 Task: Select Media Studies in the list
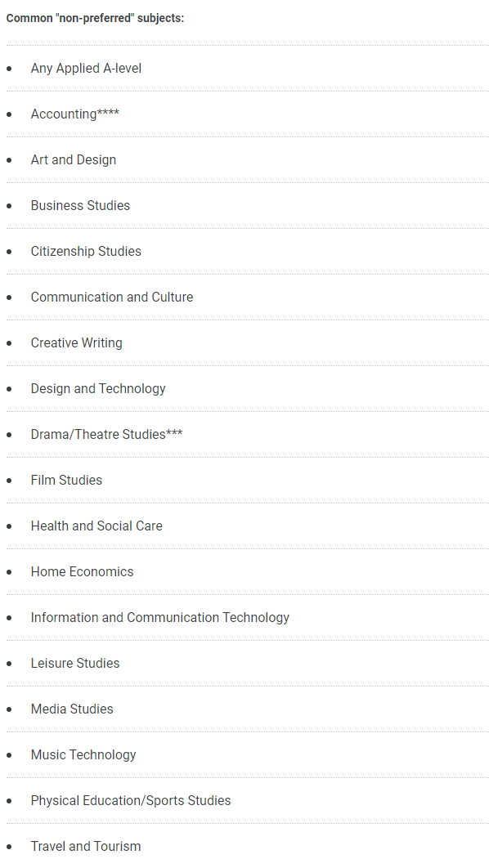coord(72,709)
